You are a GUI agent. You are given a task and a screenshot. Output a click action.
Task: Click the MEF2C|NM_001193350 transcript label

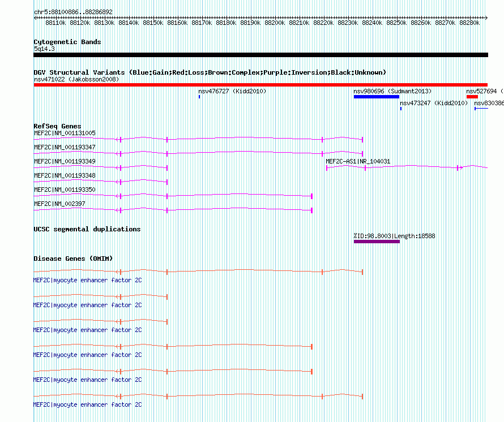click(65, 190)
